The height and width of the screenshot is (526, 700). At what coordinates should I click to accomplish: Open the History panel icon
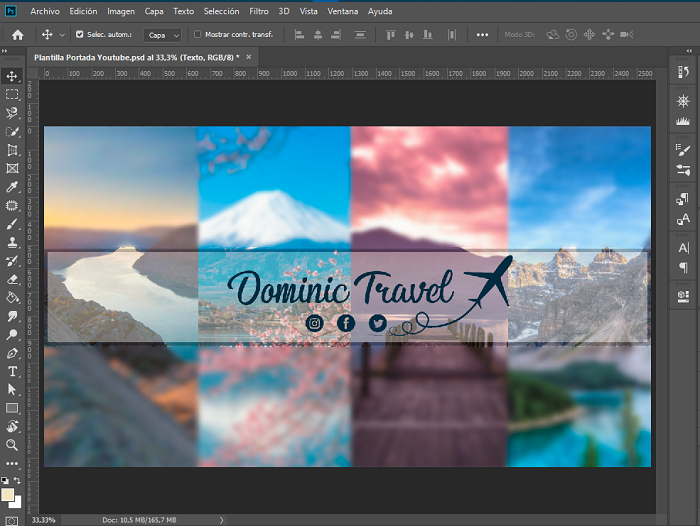[683, 72]
